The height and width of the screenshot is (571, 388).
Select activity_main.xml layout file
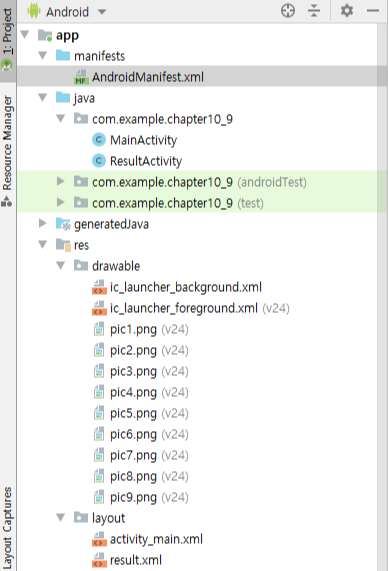(x=156, y=539)
